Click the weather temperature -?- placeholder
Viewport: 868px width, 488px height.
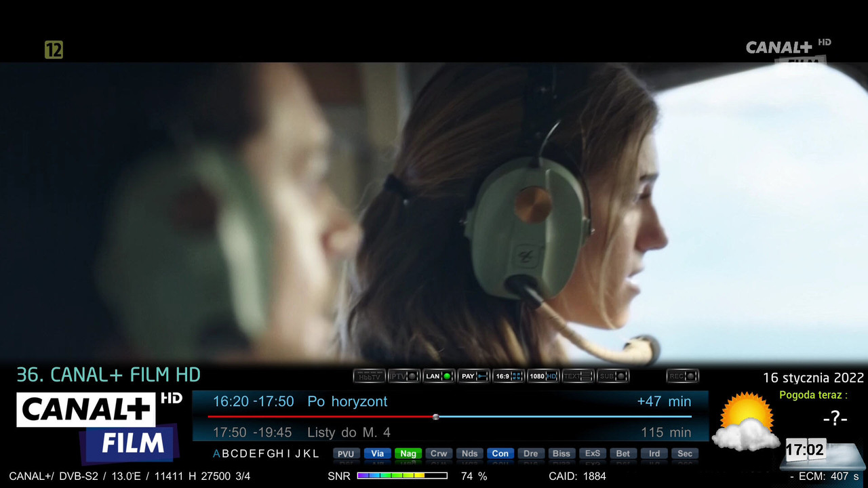[x=835, y=419]
